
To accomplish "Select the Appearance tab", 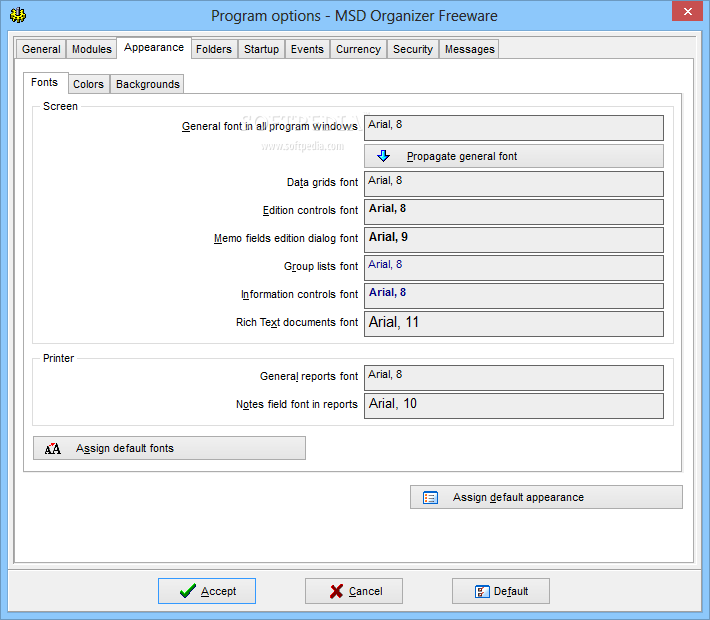I will click(x=154, y=48).
